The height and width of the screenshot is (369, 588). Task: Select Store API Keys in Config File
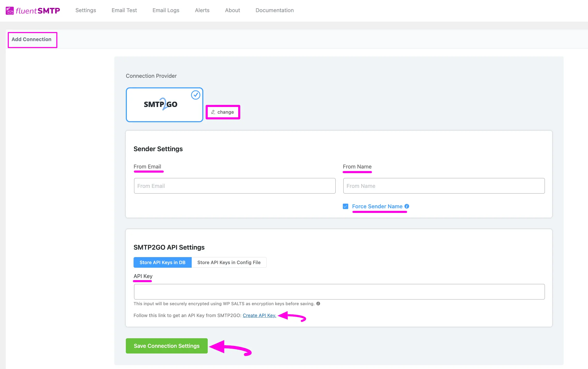point(229,263)
